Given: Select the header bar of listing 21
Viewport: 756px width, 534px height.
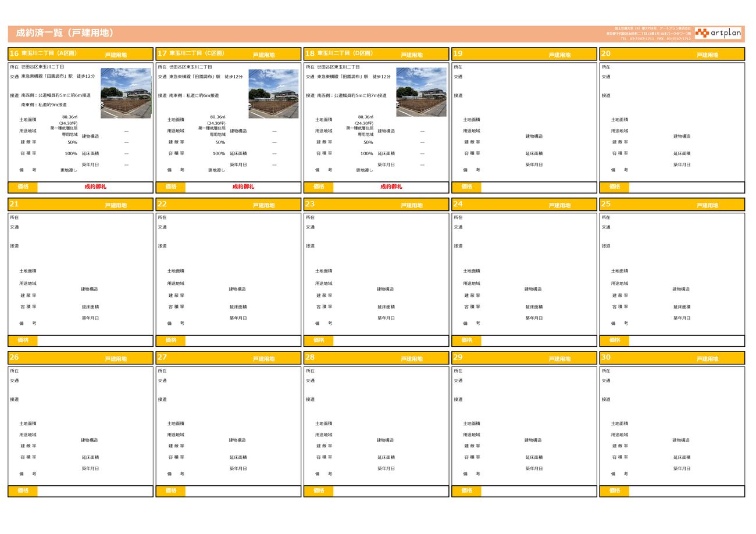Looking at the screenshot, I should (x=80, y=205).
